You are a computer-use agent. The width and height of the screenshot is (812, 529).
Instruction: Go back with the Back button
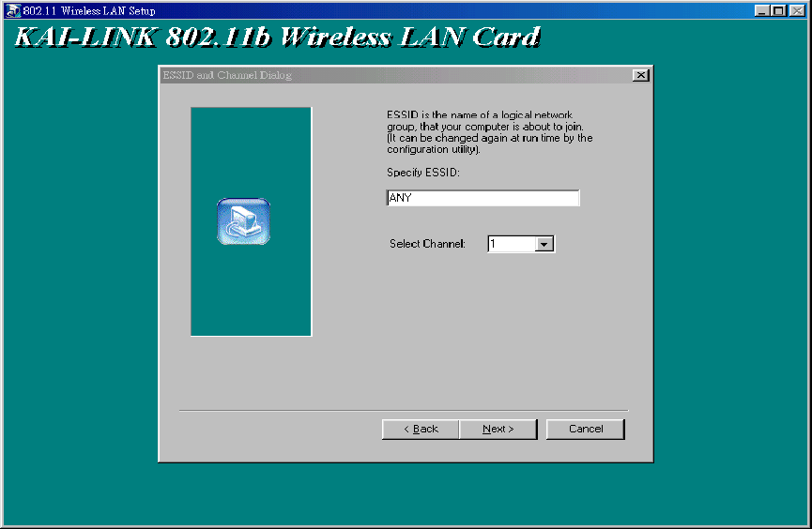(421, 429)
